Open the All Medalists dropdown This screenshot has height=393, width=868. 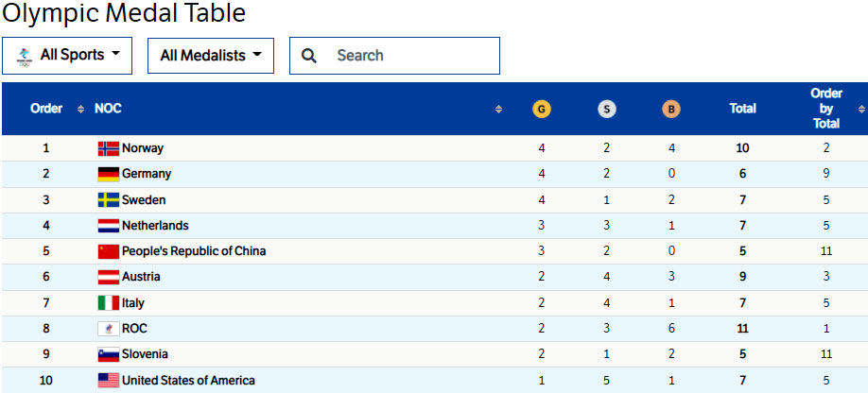pyautogui.click(x=210, y=56)
